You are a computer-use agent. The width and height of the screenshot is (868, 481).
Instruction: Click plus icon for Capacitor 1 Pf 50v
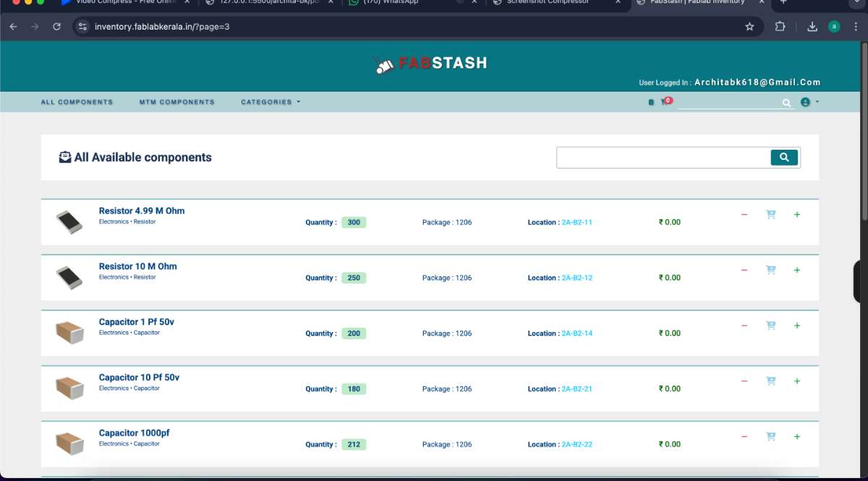(x=797, y=326)
